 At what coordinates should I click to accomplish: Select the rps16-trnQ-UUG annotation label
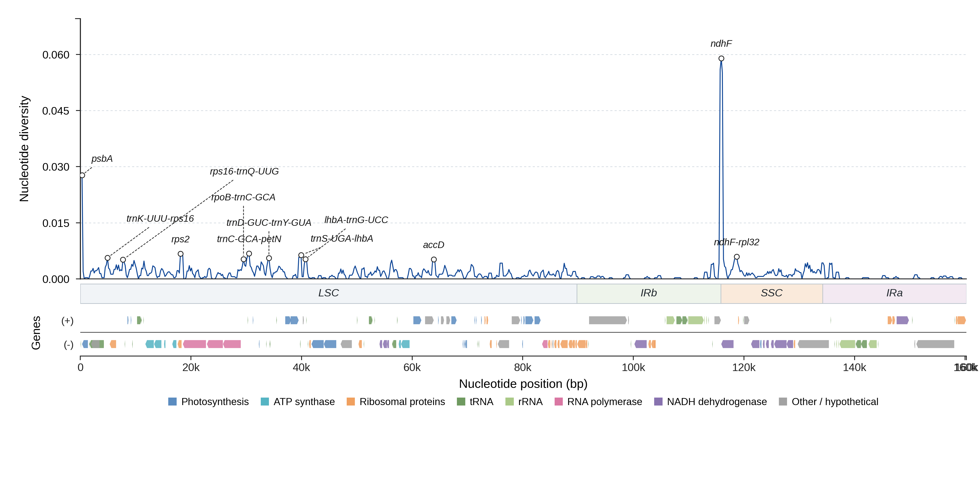(x=244, y=171)
